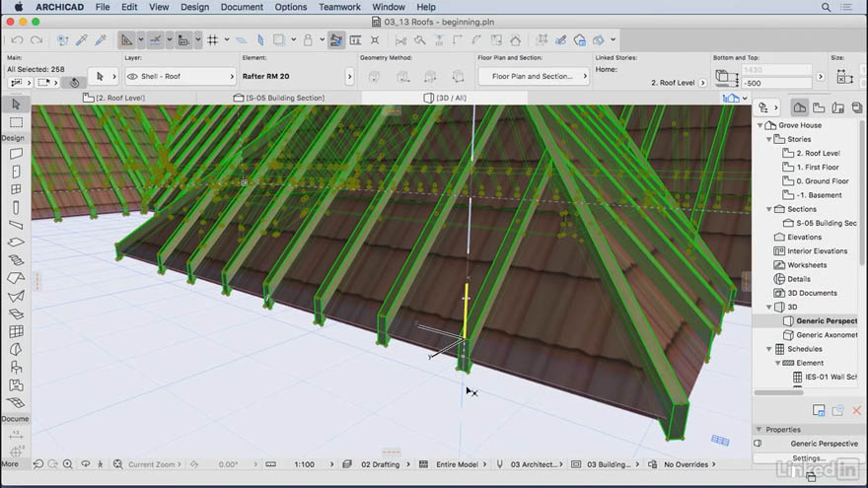The width and height of the screenshot is (868, 488).
Task: Collapse the Schedules folder in the navigator
Action: pos(769,349)
